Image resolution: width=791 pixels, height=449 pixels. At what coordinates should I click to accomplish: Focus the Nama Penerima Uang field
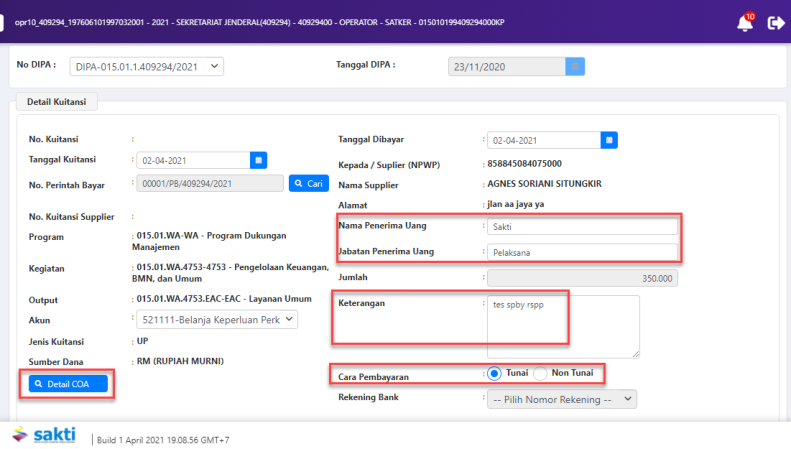tap(580, 227)
